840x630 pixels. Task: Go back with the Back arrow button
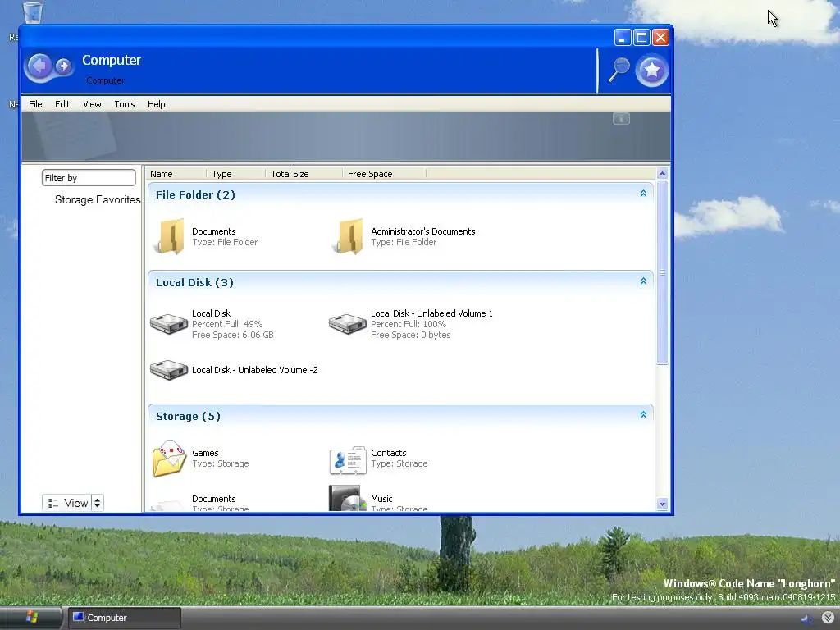click(x=39, y=66)
